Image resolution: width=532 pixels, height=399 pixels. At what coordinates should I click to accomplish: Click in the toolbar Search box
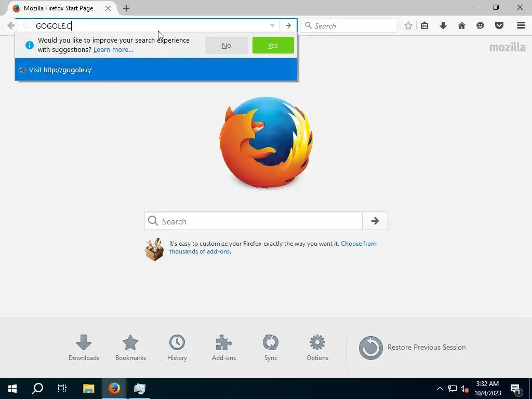click(x=350, y=26)
